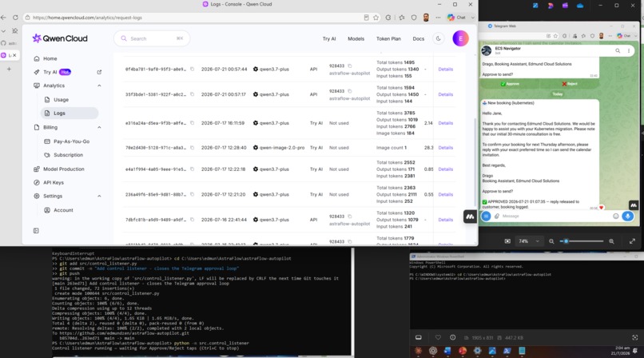Screen dimensions: 644x358
Task: Open Pay-As-You-Go billing page
Action: [71, 141]
